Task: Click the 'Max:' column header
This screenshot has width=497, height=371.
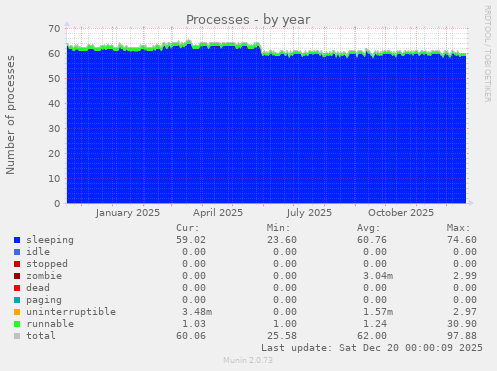Action: click(458, 228)
